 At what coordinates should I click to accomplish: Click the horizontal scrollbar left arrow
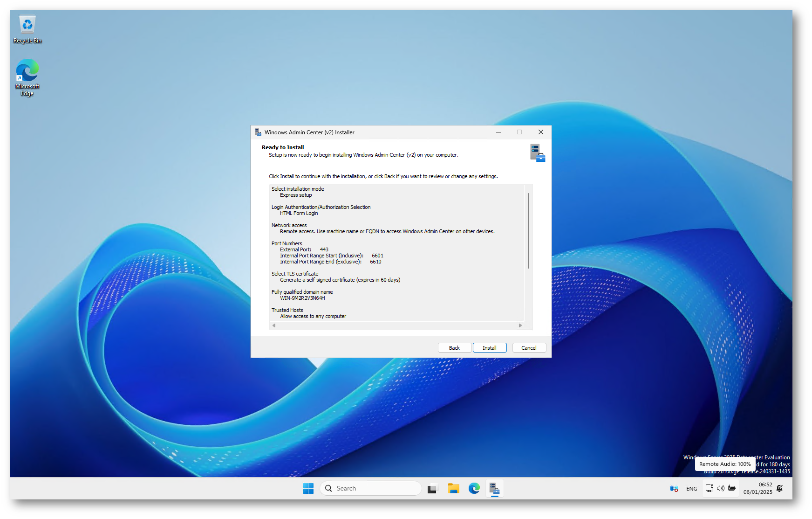(274, 325)
